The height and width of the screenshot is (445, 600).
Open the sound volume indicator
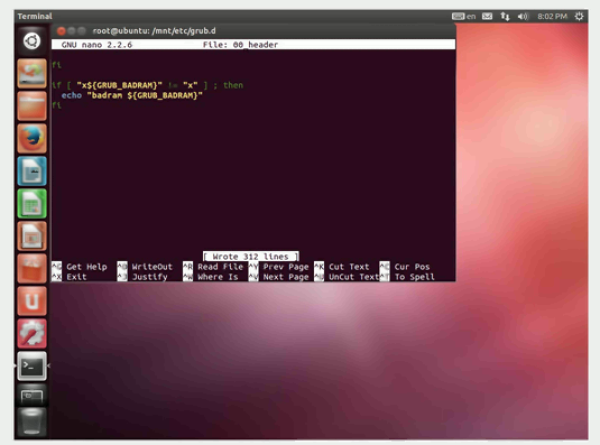click(522, 16)
